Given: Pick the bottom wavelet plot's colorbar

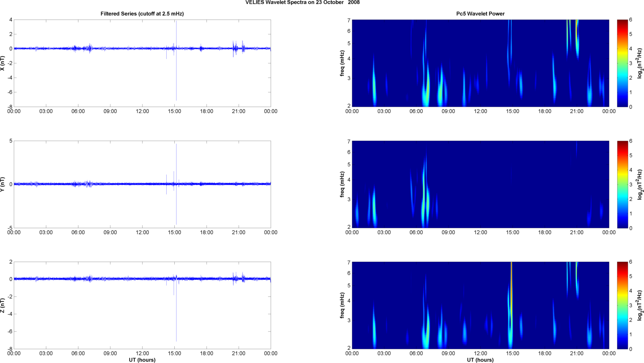Looking at the screenshot, I should click(622, 305).
